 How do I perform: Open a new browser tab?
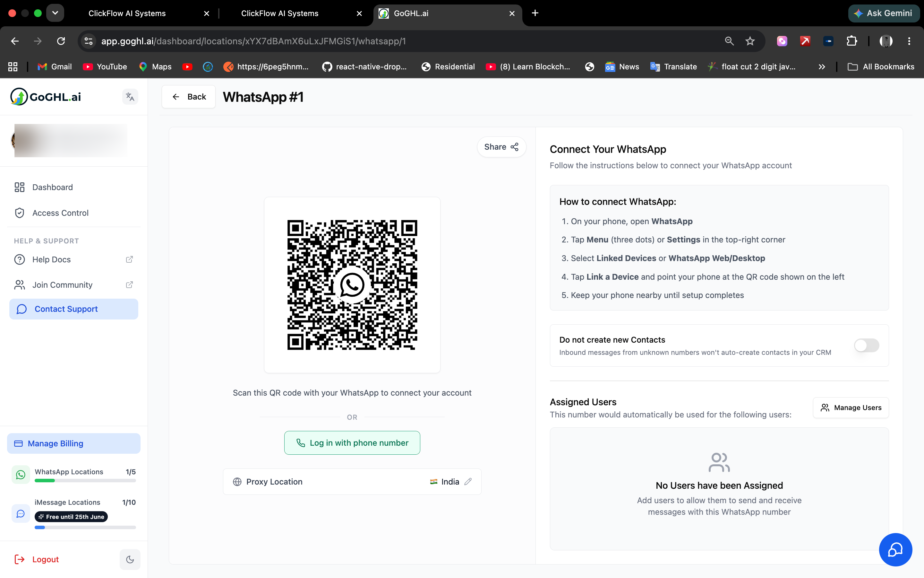pos(535,13)
